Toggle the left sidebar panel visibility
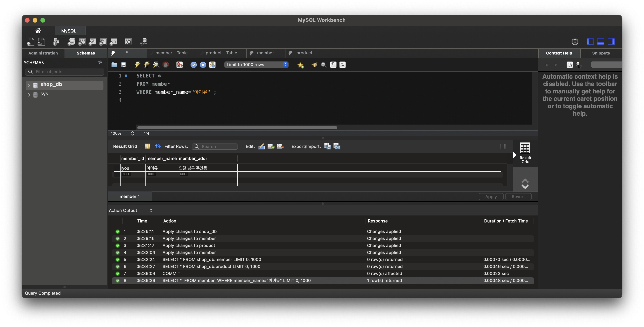The width and height of the screenshot is (644, 327). [590, 42]
